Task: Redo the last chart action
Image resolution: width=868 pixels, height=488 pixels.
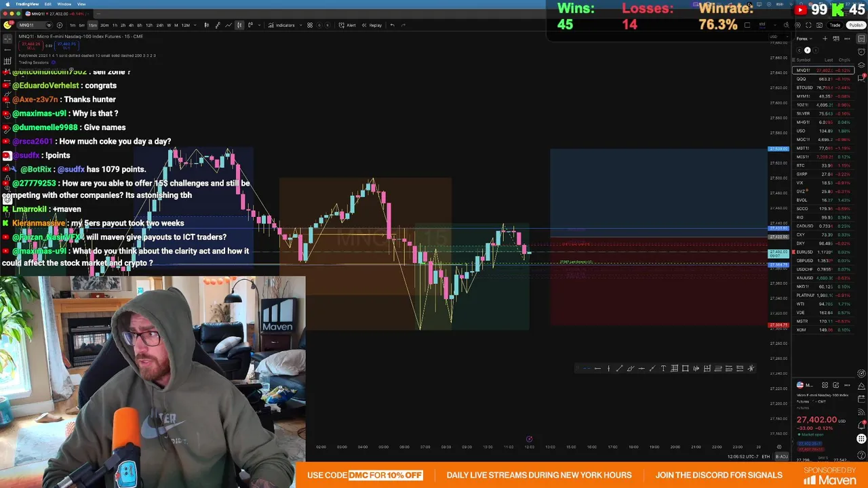Action: 403,25
